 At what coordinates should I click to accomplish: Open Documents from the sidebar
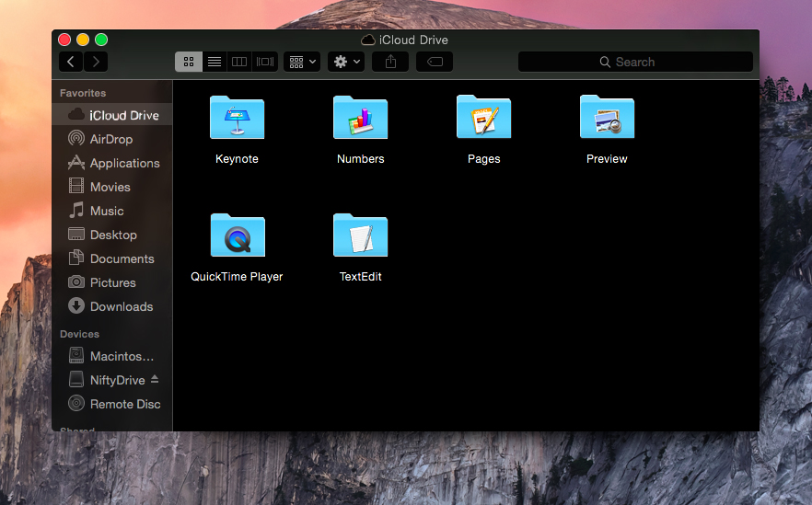[112, 258]
